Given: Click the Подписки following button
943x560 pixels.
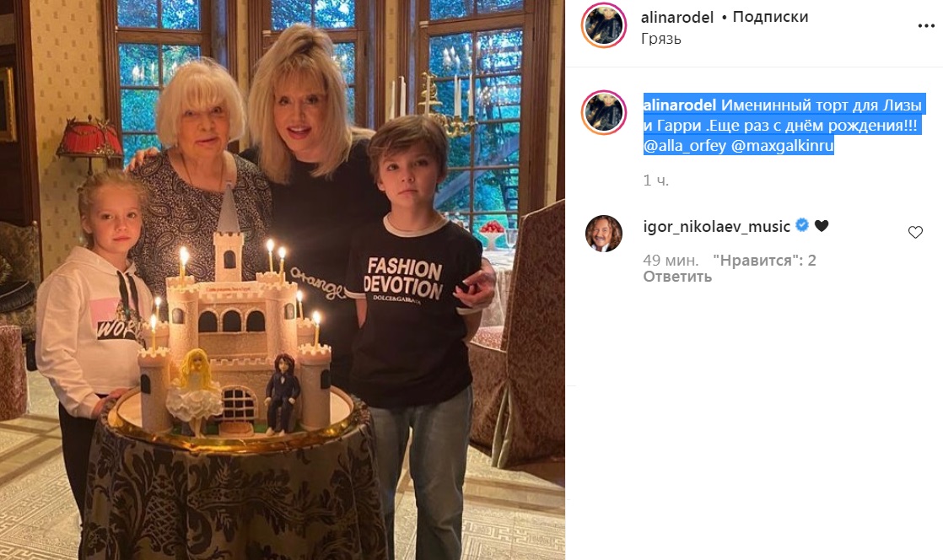Looking at the screenshot, I should click(x=770, y=17).
